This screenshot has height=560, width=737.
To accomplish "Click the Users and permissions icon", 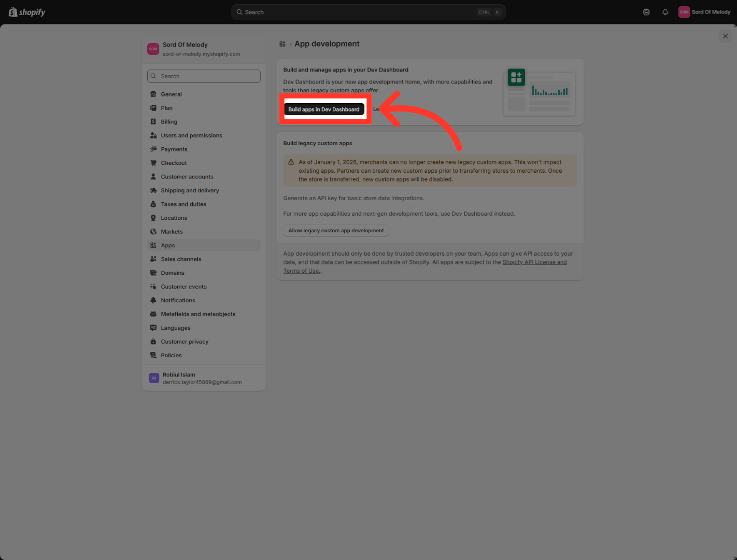I will coord(153,135).
